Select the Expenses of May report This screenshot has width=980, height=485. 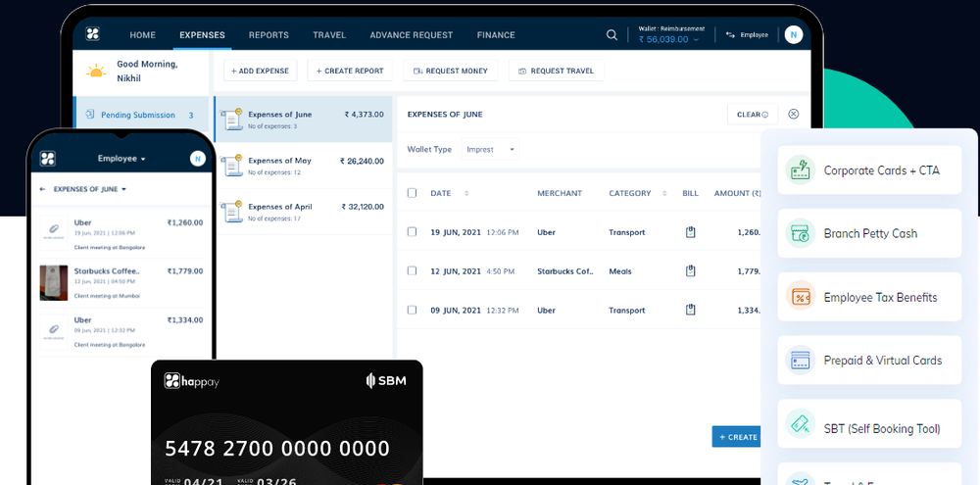pyautogui.click(x=303, y=166)
